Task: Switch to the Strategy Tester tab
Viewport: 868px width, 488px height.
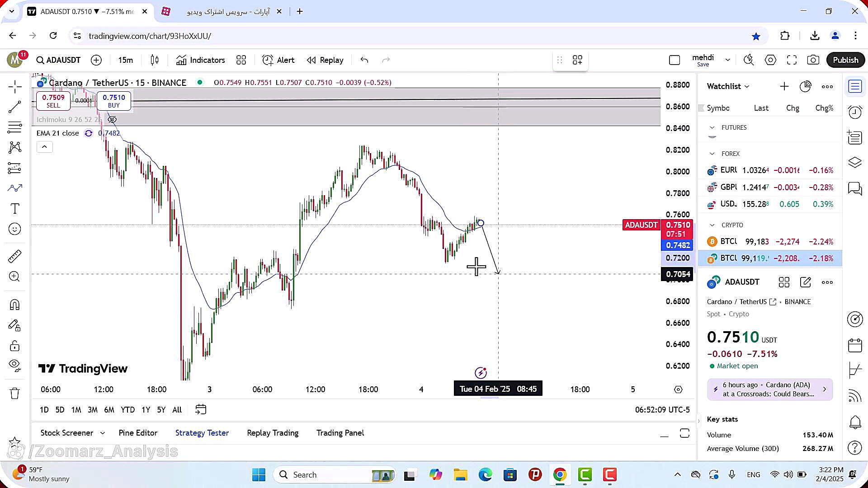Action: tap(202, 433)
